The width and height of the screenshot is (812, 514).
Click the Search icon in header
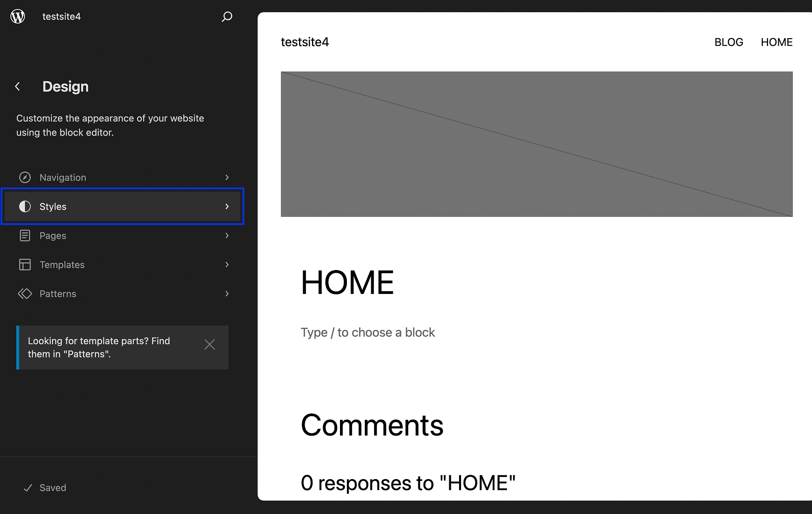pos(226,16)
